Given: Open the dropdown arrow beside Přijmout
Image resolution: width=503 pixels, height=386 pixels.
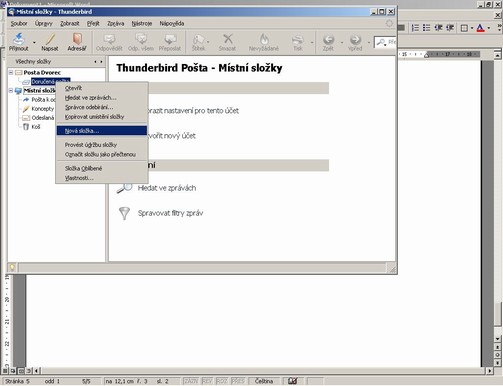Looking at the screenshot, I should point(34,43).
